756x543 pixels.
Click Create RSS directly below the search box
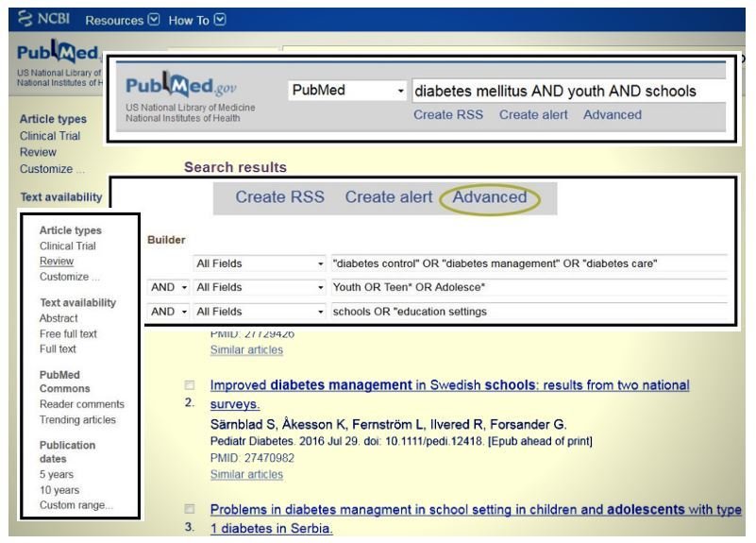coord(448,115)
